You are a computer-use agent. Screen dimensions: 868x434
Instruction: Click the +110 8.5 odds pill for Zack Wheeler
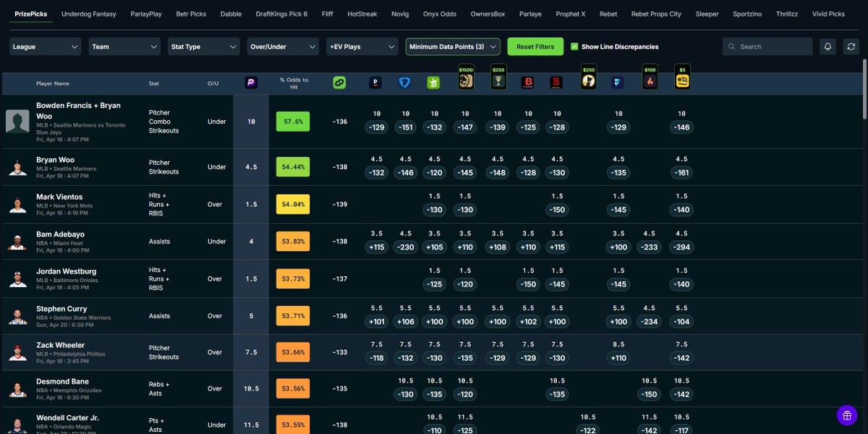[618, 358]
